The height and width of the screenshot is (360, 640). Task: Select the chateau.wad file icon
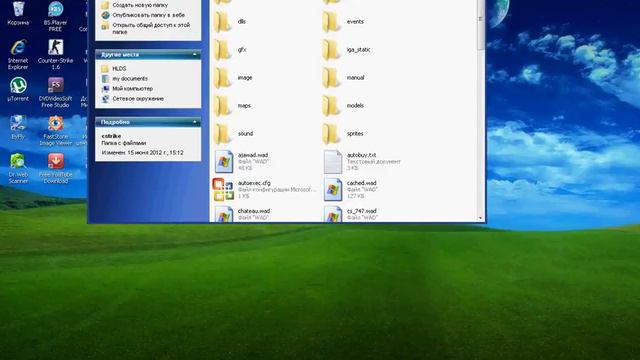[x=224, y=214]
